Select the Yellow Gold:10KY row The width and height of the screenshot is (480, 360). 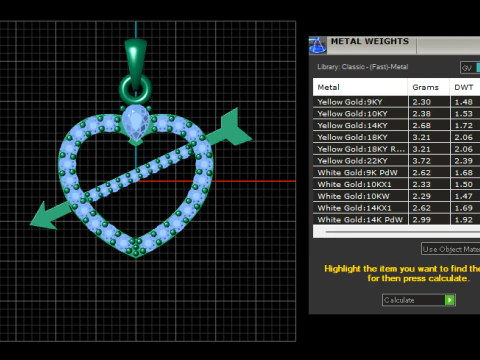(x=397, y=114)
